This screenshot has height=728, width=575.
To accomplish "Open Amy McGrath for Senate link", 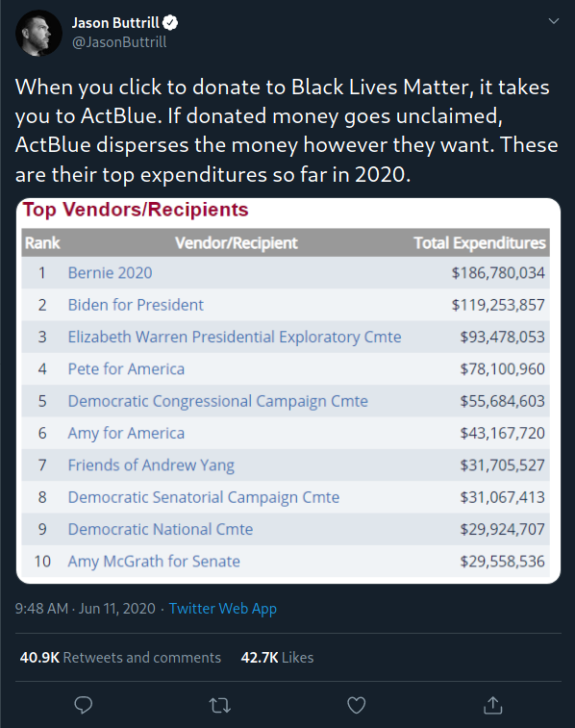I will 154,562.
